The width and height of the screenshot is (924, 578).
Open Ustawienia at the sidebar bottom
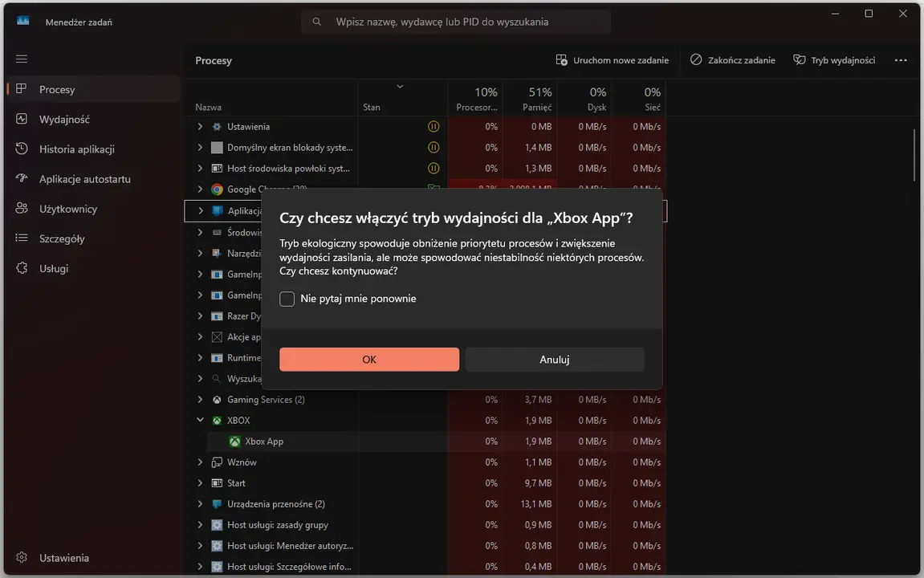pyautogui.click(x=93, y=558)
